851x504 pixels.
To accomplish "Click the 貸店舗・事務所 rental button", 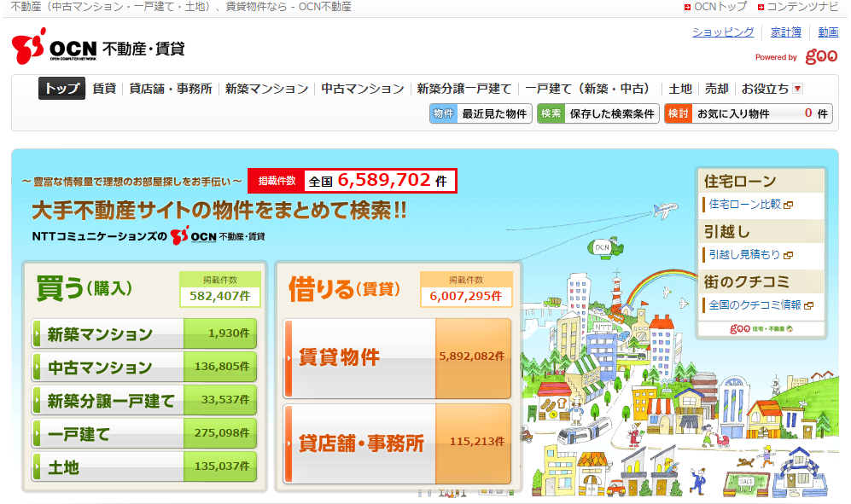I will tap(397, 443).
